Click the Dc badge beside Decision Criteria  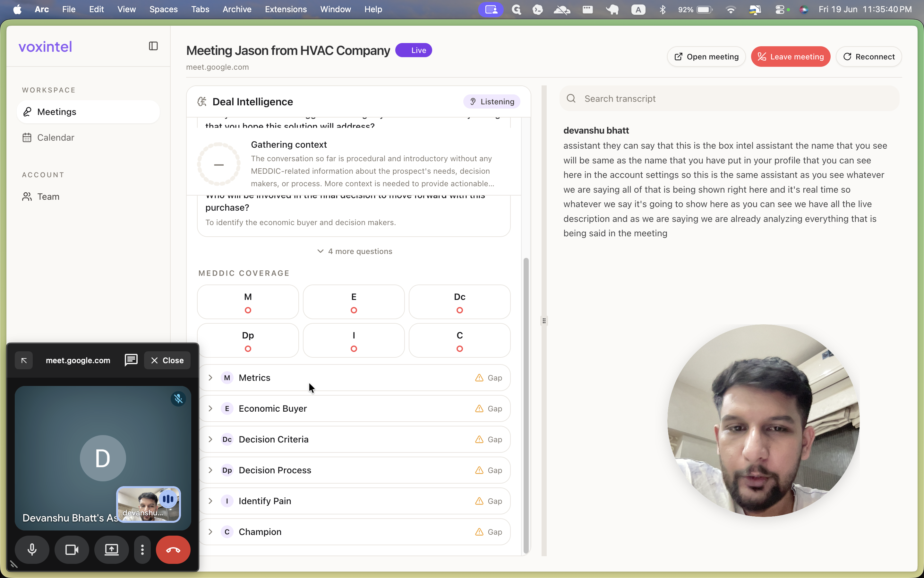[x=227, y=440]
